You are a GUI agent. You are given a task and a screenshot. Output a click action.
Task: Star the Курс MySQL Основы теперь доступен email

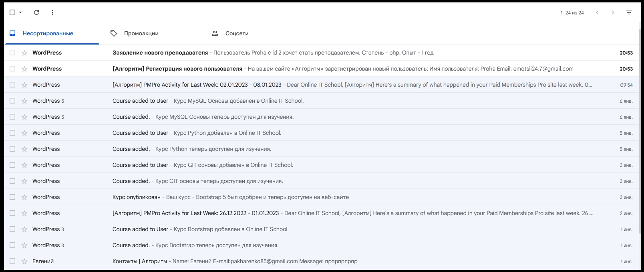tap(24, 117)
